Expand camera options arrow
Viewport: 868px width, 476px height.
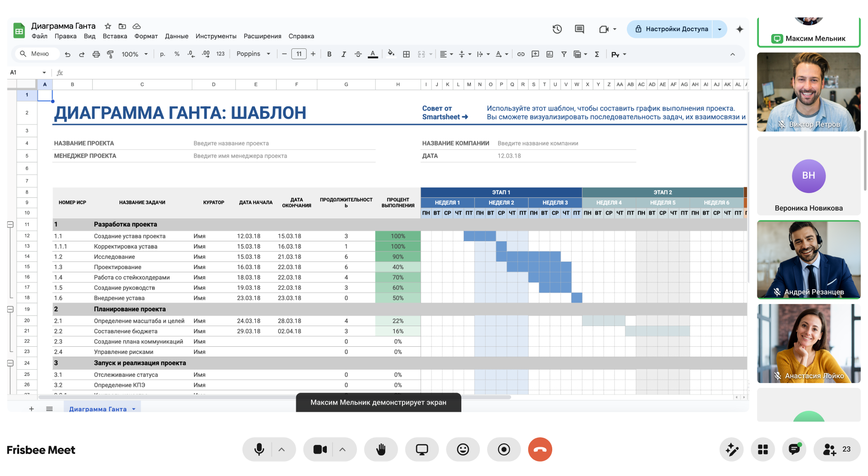coord(343,449)
